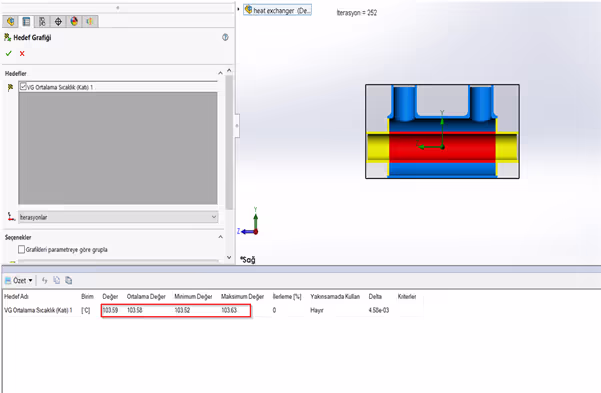Click the Minimum Değer column header

[193, 296]
